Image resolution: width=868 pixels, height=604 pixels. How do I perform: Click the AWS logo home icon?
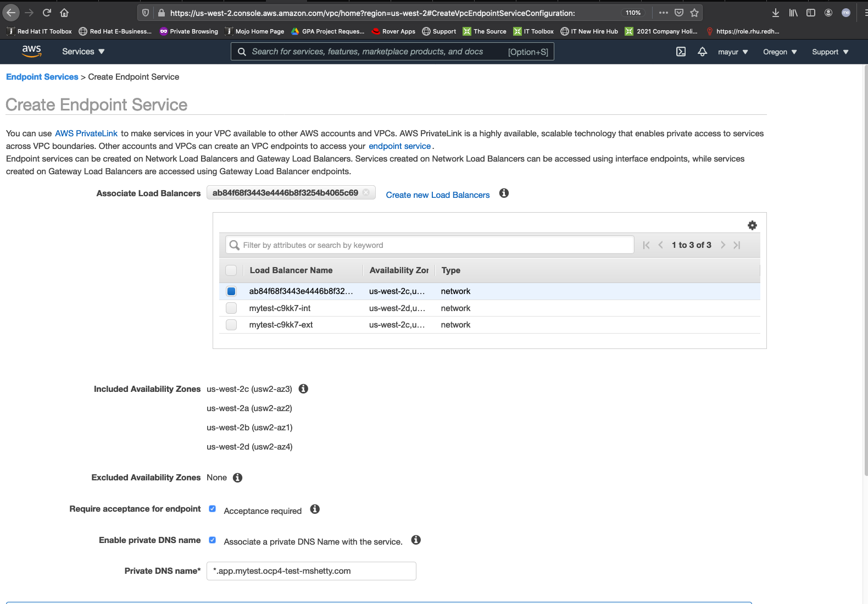[x=32, y=51]
